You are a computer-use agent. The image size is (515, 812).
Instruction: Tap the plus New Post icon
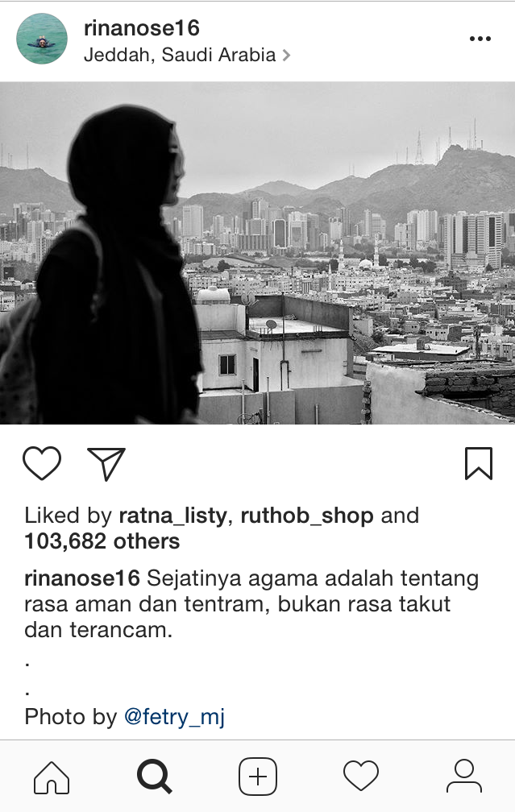(x=258, y=777)
